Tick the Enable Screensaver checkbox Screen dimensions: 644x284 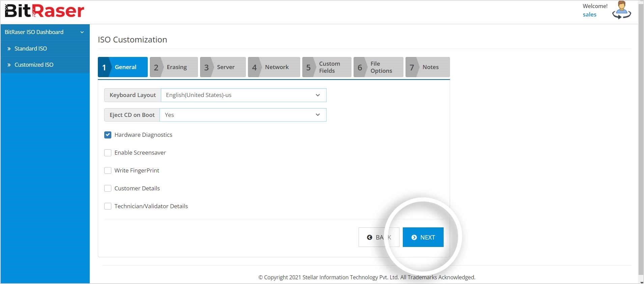click(108, 153)
